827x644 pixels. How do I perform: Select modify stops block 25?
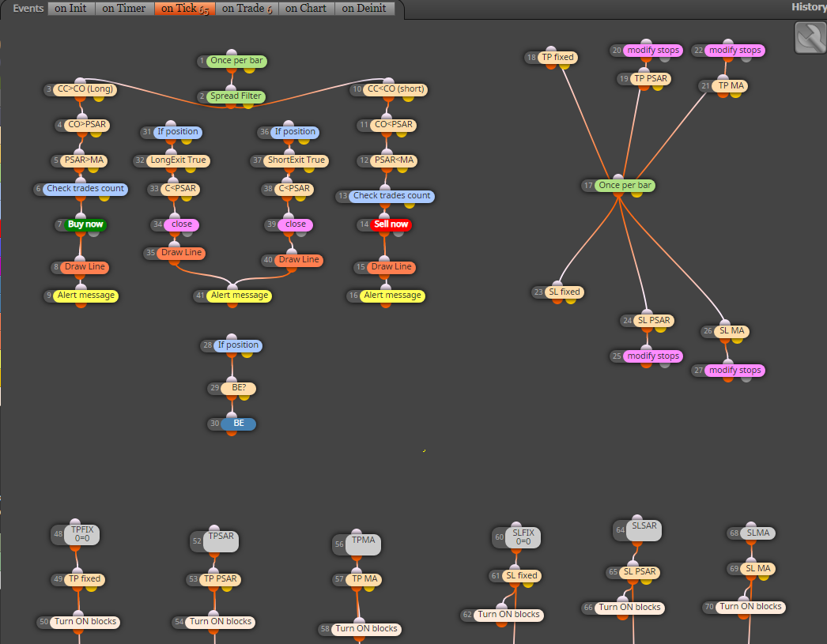653,356
